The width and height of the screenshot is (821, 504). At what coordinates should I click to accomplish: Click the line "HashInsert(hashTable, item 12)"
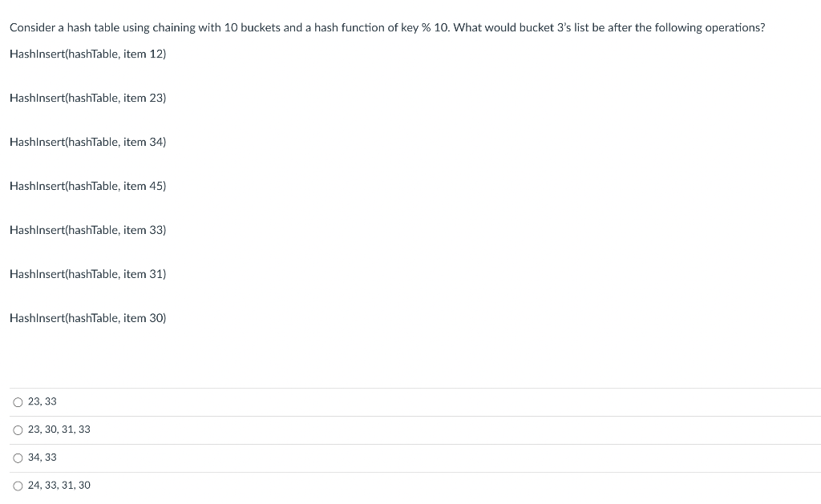pyautogui.click(x=87, y=54)
